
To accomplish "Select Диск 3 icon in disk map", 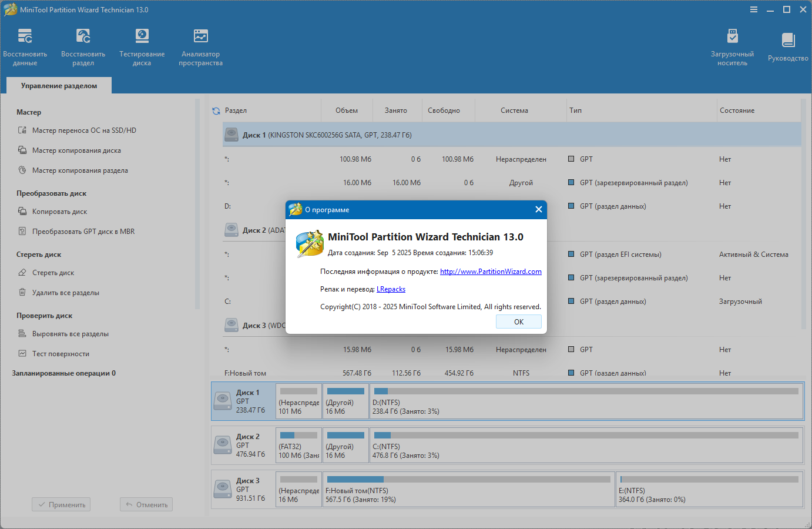I will 223,489.
